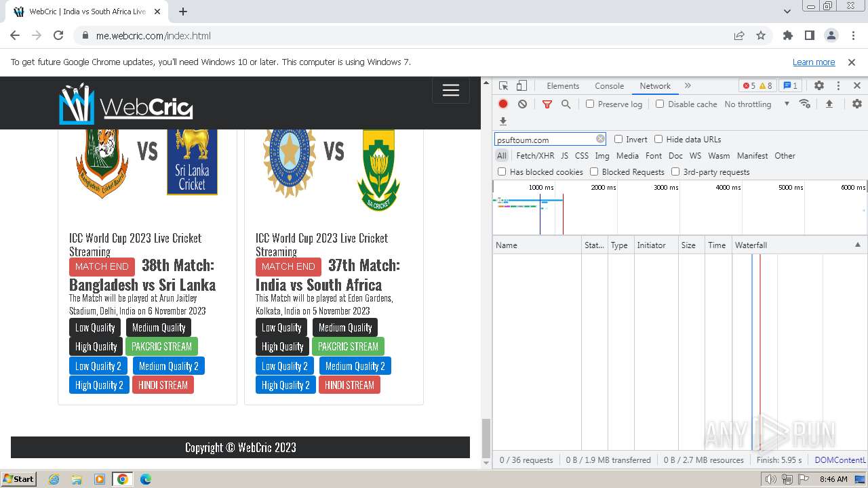Click the address bar URL
The image size is (868, 488).
(x=153, y=36)
